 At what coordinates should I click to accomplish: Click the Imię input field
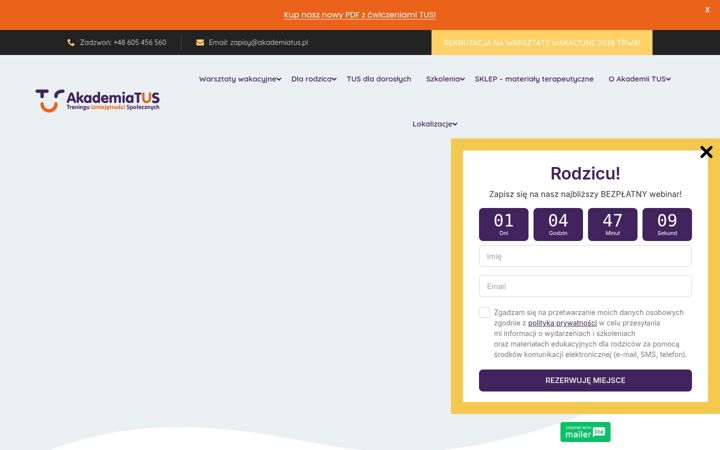click(585, 256)
